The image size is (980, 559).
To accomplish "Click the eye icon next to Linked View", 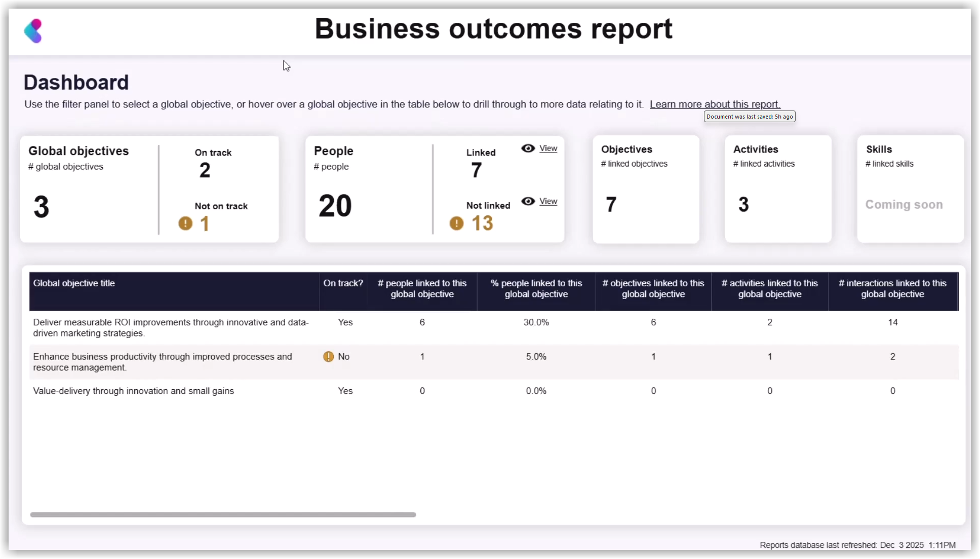I will point(528,148).
